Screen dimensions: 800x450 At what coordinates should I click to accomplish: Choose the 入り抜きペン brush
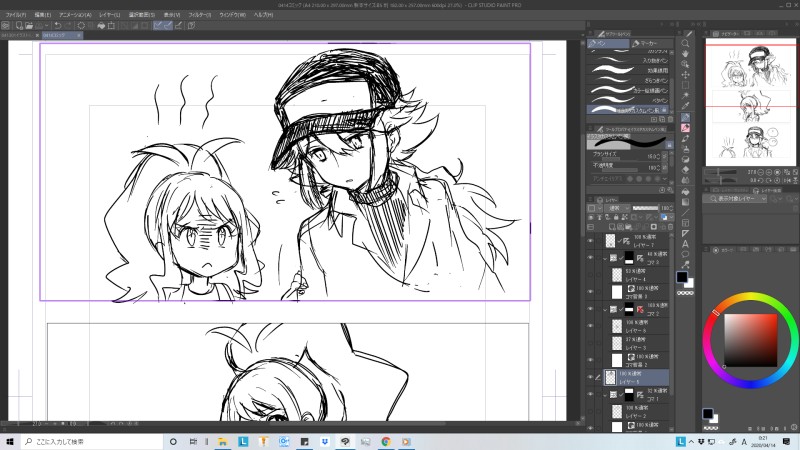629,61
